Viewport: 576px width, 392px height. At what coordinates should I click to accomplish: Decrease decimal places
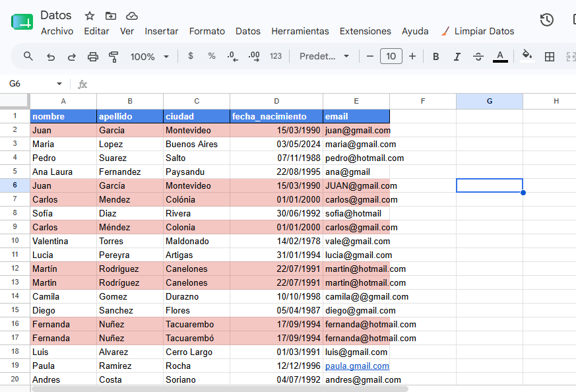pyautogui.click(x=232, y=56)
